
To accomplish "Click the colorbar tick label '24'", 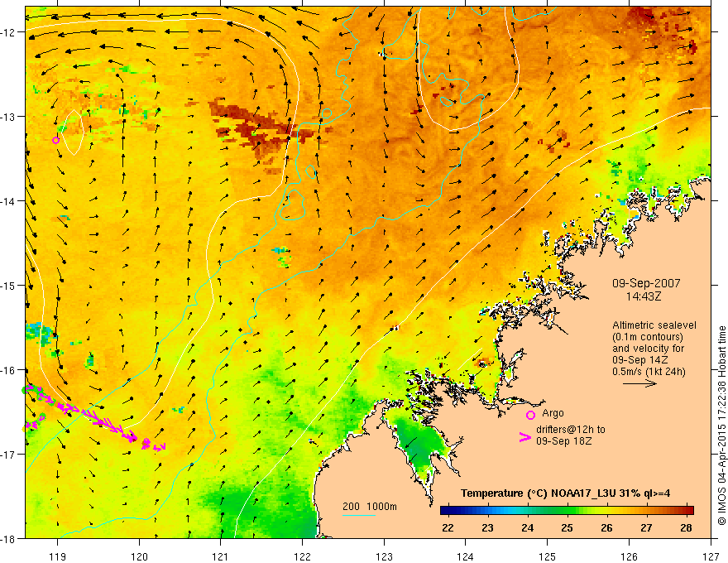I will click(x=527, y=527).
